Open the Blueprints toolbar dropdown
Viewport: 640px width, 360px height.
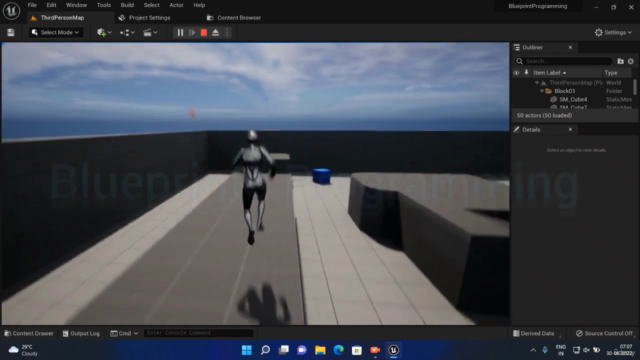127,33
